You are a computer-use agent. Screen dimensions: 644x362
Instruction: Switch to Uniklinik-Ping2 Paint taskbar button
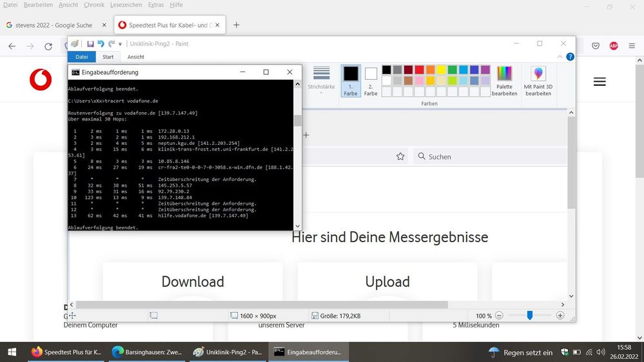(x=228, y=352)
